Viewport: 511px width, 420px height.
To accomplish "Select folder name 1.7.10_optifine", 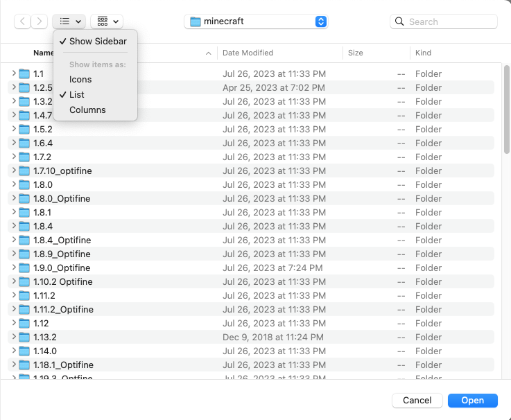I will 62,170.
